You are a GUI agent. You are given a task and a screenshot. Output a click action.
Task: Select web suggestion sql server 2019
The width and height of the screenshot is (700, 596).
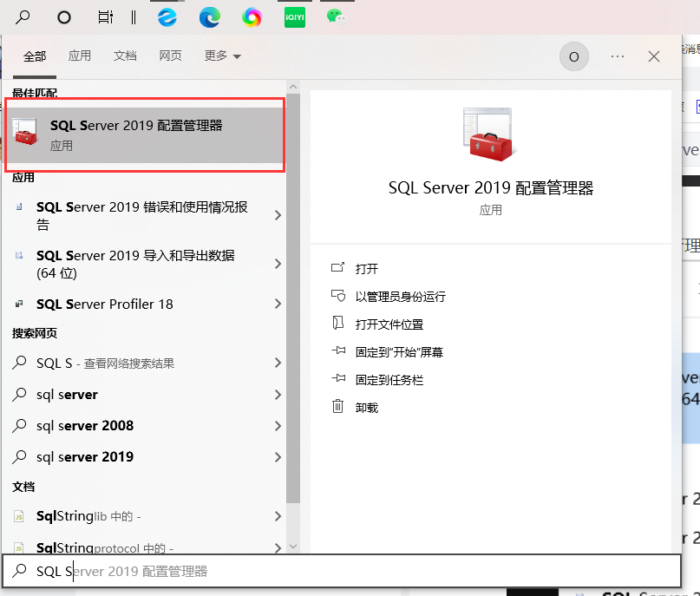[142, 456]
